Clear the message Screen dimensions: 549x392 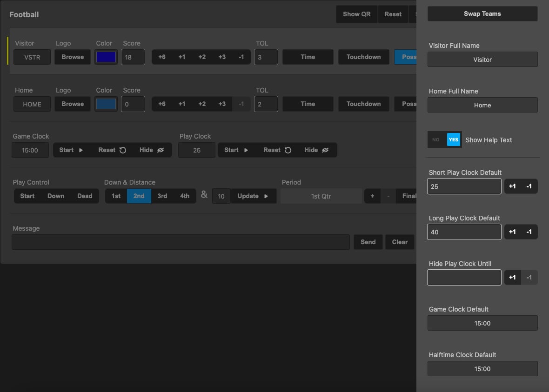coord(400,242)
